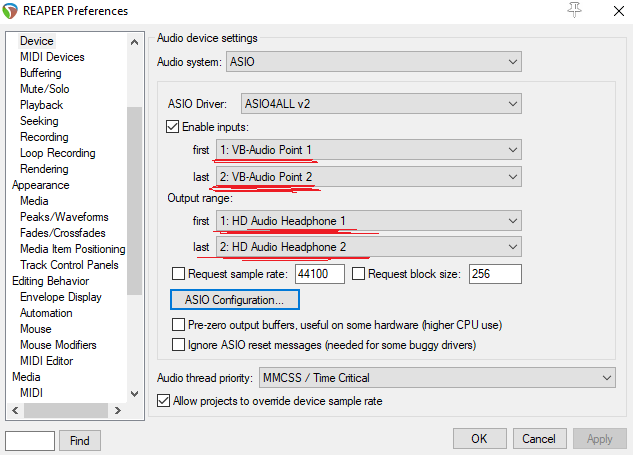Click the REAPER logo icon in title bar

click(10, 11)
